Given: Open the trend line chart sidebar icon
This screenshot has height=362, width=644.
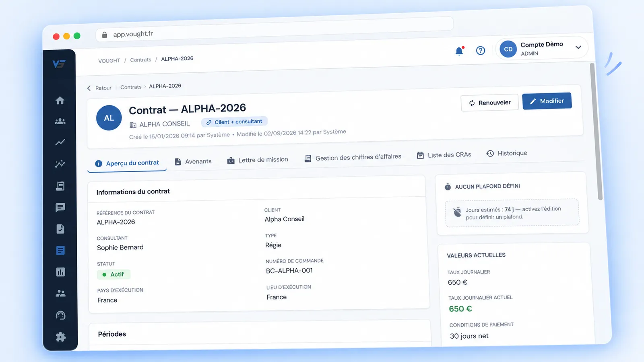Looking at the screenshot, I should pos(60,142).
